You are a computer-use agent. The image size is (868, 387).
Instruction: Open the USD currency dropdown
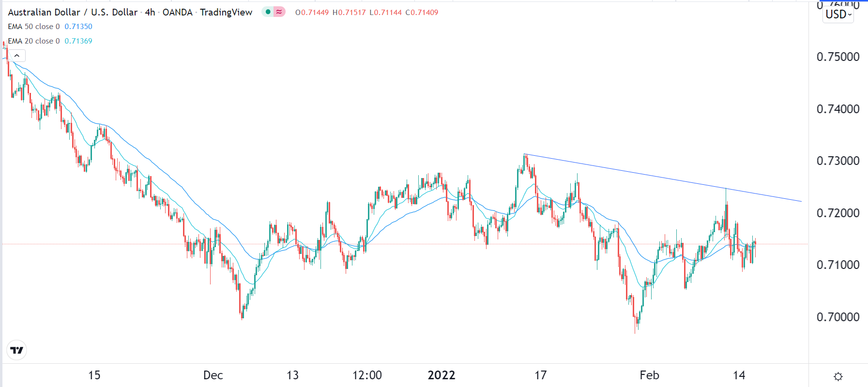point(838,15)
